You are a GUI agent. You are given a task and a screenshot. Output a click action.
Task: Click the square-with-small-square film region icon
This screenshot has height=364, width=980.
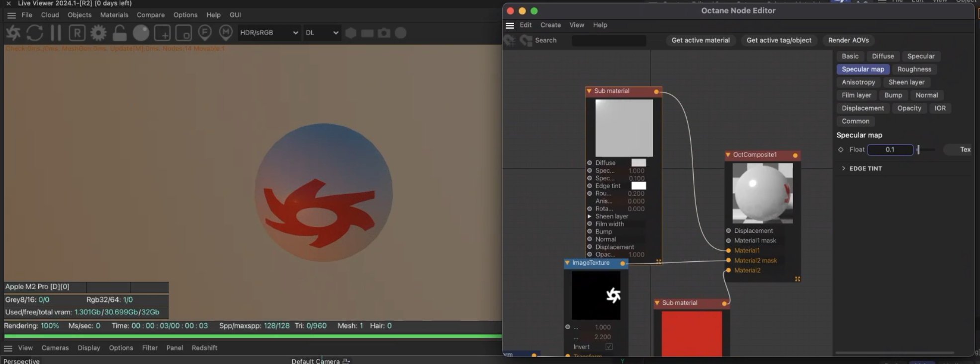[183, 33]
